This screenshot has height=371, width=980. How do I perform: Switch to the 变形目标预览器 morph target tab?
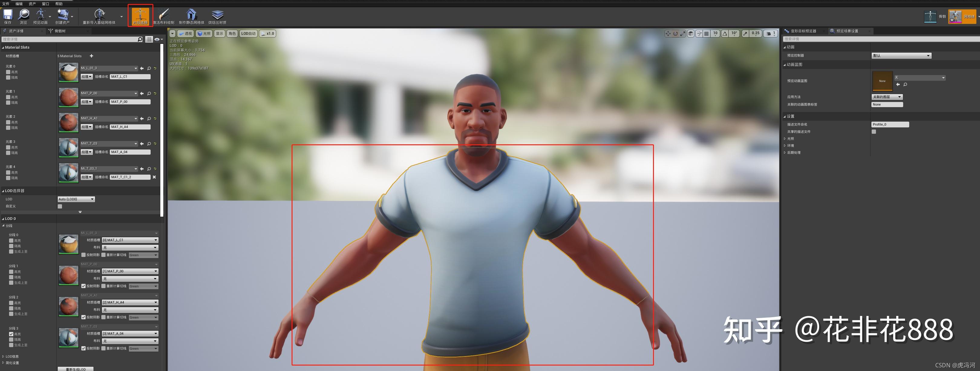click(803, 31)
